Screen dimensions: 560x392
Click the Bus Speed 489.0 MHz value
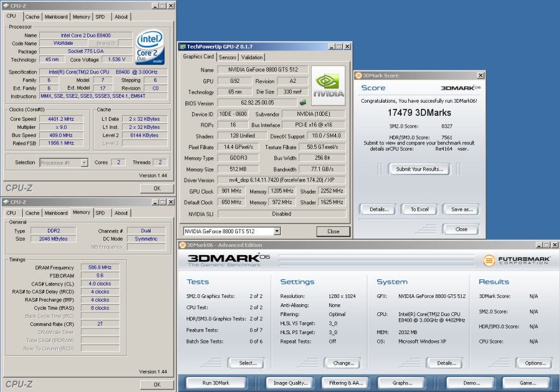coord(61,135)
